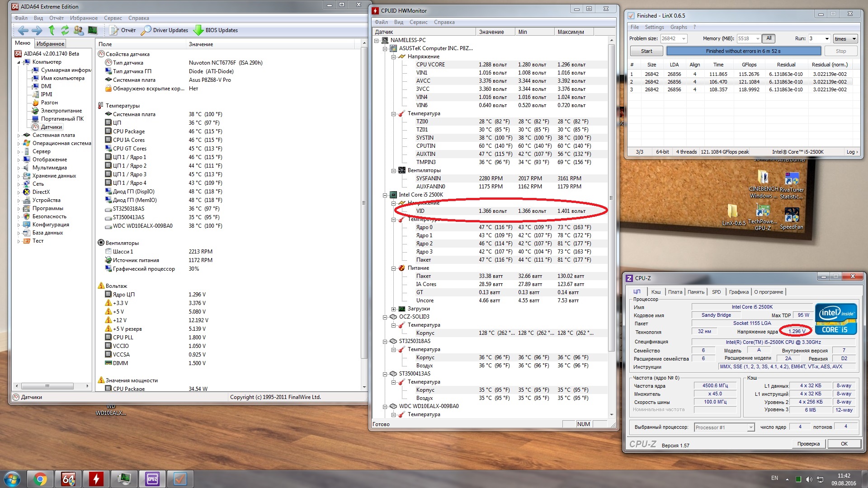Click the AIDA64 back arrow icon
The height and width of the screenshot is (488, 868).
click(23, 30)
